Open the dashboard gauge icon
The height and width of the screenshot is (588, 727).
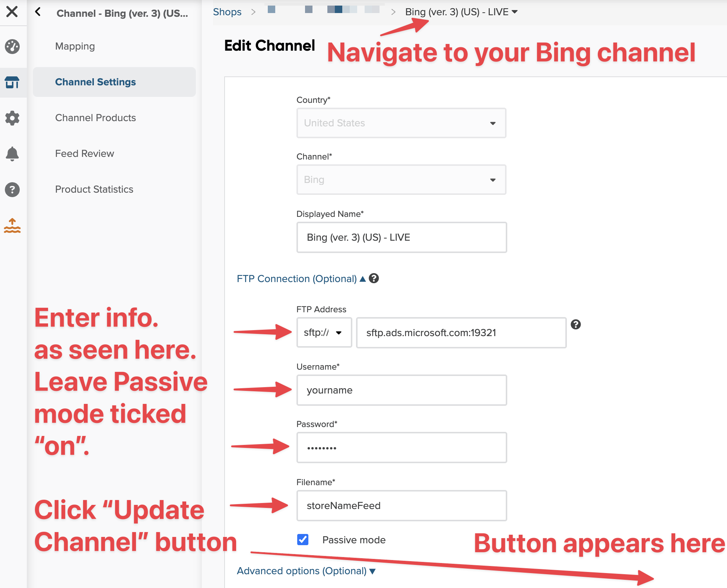point(12,47)
